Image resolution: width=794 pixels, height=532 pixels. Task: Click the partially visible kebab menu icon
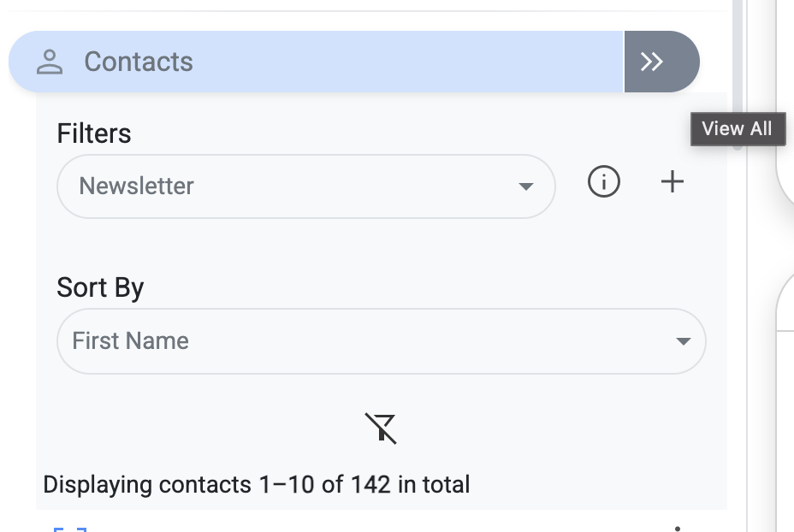pos(678,528)
